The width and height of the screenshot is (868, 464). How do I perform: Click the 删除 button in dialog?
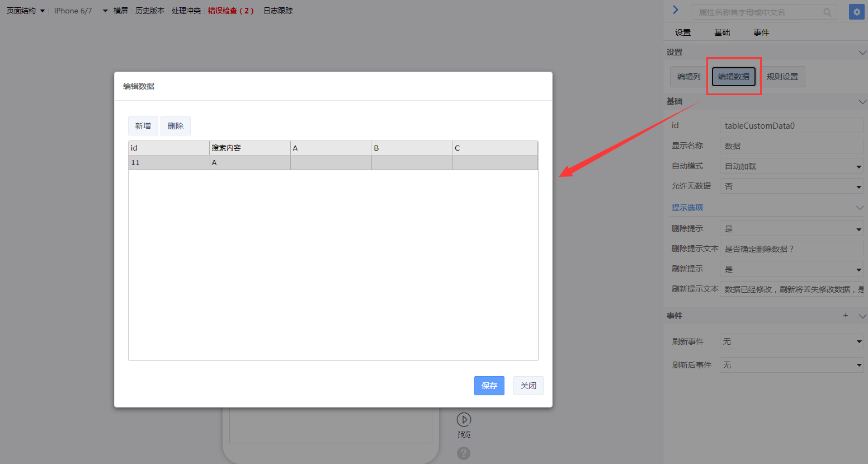pos(176,126)
